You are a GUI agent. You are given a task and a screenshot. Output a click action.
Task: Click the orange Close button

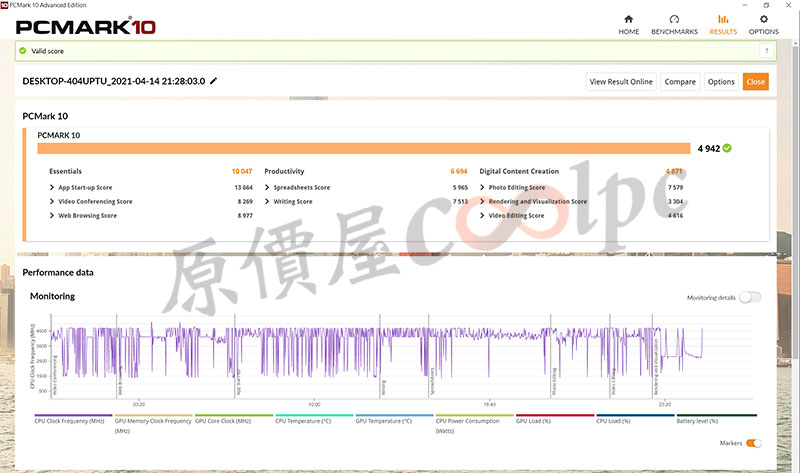[756, 82]
